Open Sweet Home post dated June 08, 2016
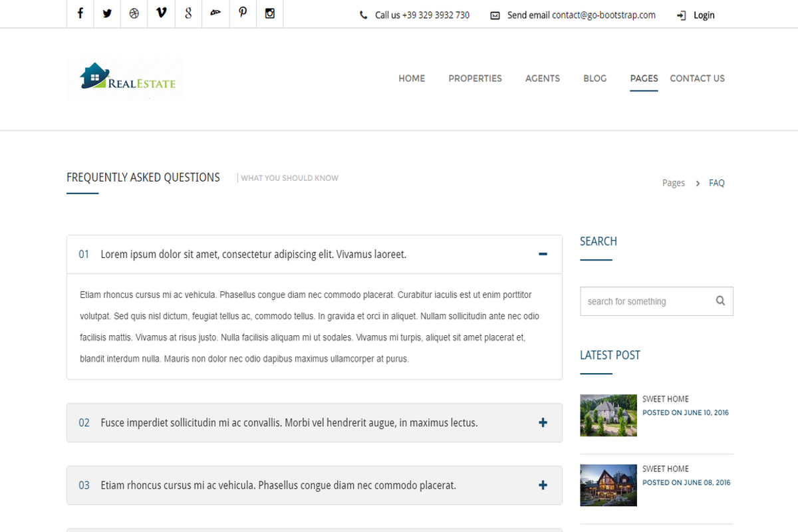 tap(665, 469)
